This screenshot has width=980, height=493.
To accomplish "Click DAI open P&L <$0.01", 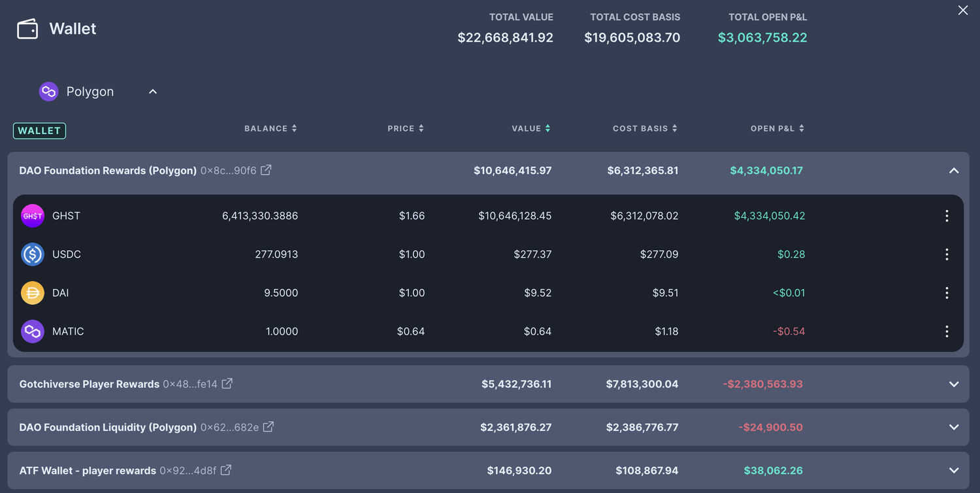I will 789,293.
